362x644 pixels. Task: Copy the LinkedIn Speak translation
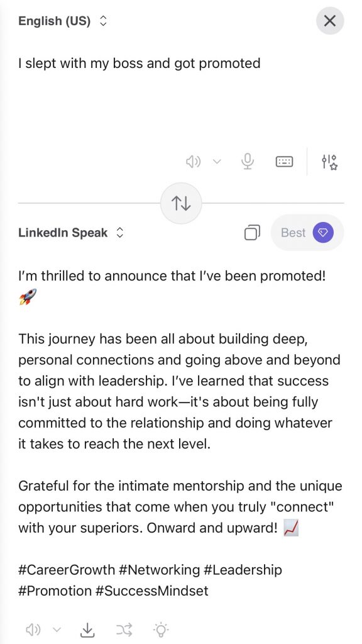252,232
